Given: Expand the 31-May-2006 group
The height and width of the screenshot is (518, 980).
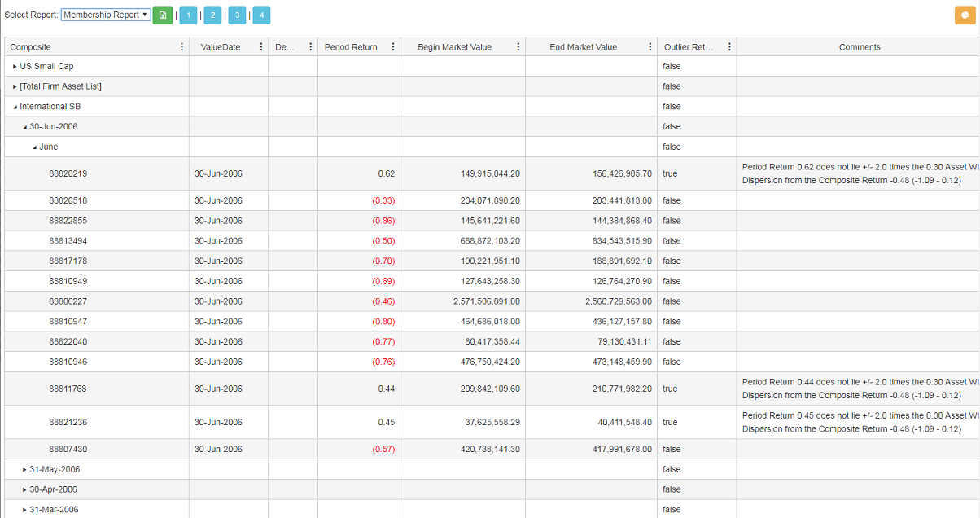Looking at the screenshot, I should pos(24,470).
